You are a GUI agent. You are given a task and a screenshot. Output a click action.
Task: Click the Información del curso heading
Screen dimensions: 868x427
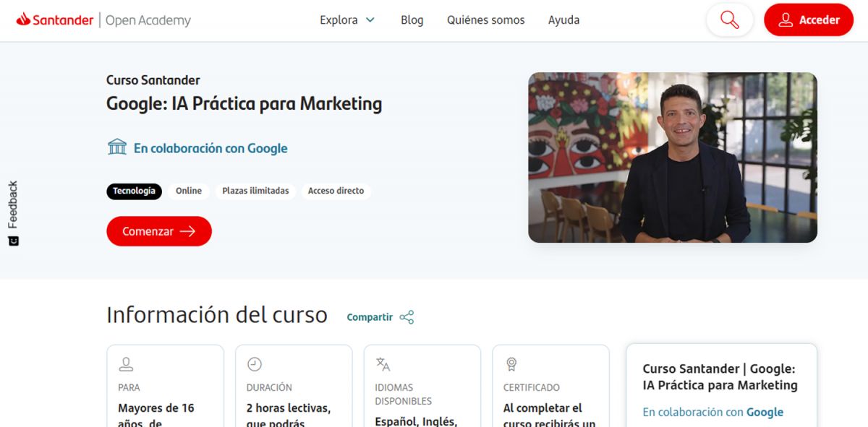click(x=217, y=315)
